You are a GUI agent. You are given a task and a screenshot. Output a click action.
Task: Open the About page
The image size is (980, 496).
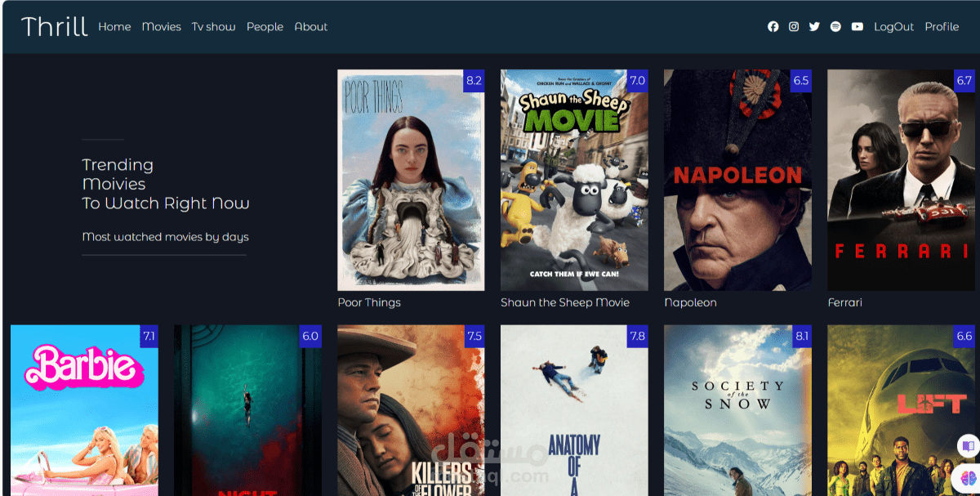[x=311, y=27]
